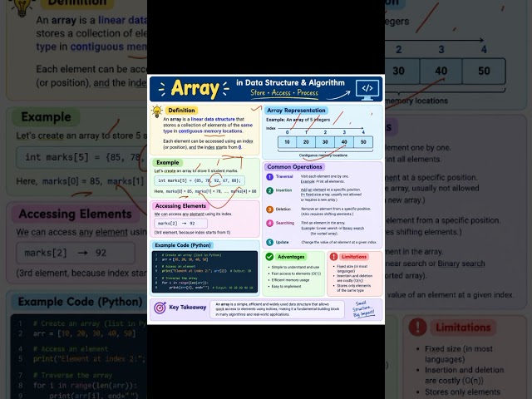Screen dimensions: 532x399
Task: Click the purple number 1 circle next to Traversal
Action: (x=269, y=177)
